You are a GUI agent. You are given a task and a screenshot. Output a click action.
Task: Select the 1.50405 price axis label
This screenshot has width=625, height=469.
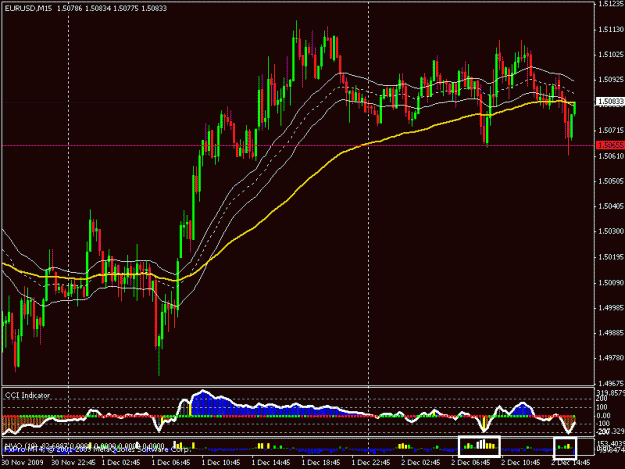click(611, 206)
